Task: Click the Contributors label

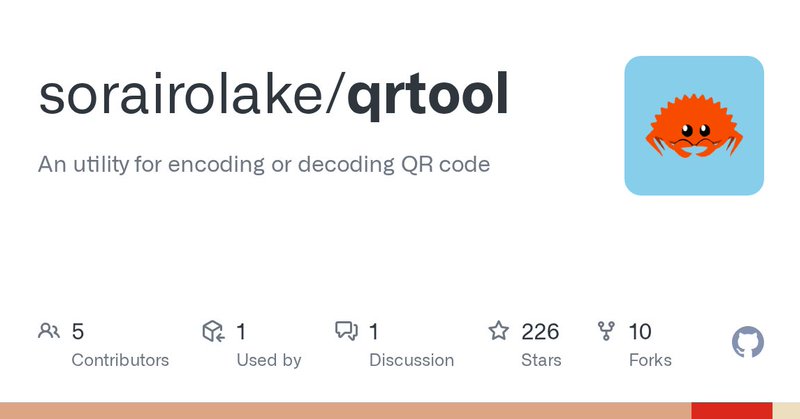Action: [x=120, y=360]
